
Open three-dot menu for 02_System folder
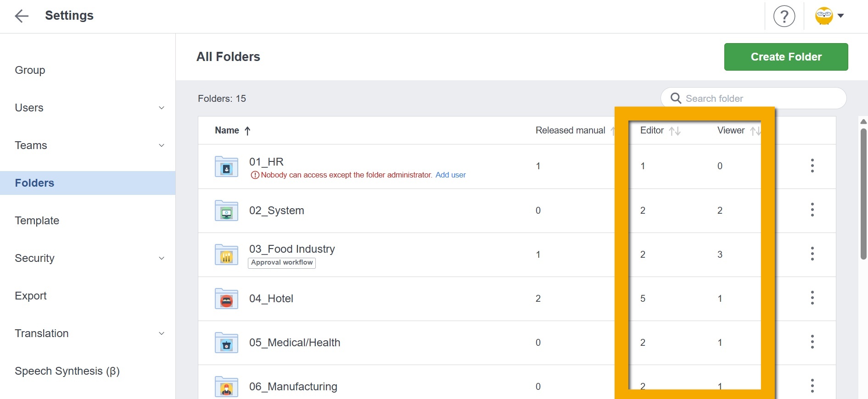point(812,210)
